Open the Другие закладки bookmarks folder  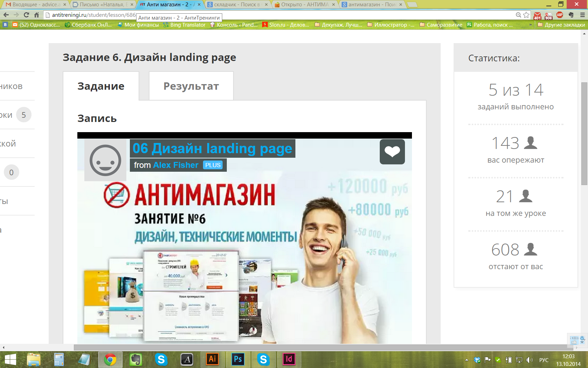561,25
